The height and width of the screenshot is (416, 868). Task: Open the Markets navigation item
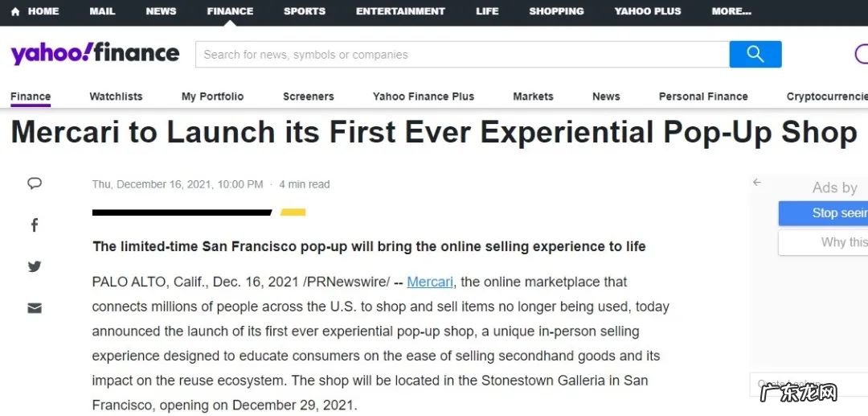pos(533,97)
